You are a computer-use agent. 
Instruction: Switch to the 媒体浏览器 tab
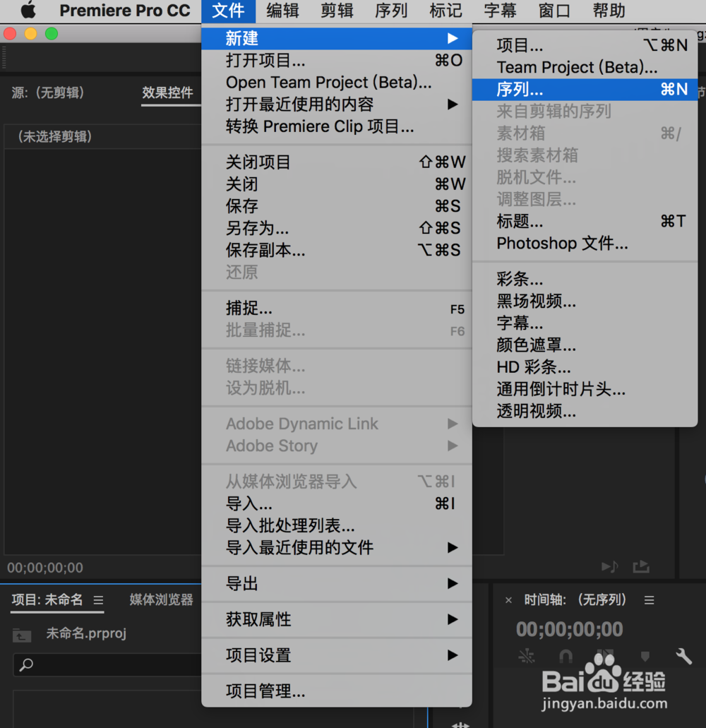click(161, 600)
